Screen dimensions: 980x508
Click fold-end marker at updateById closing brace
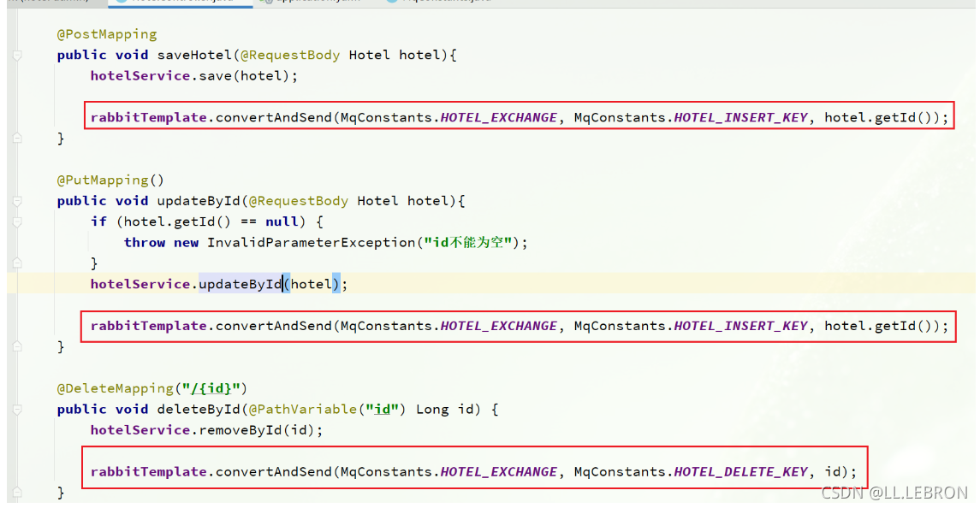tap(17, 346)
